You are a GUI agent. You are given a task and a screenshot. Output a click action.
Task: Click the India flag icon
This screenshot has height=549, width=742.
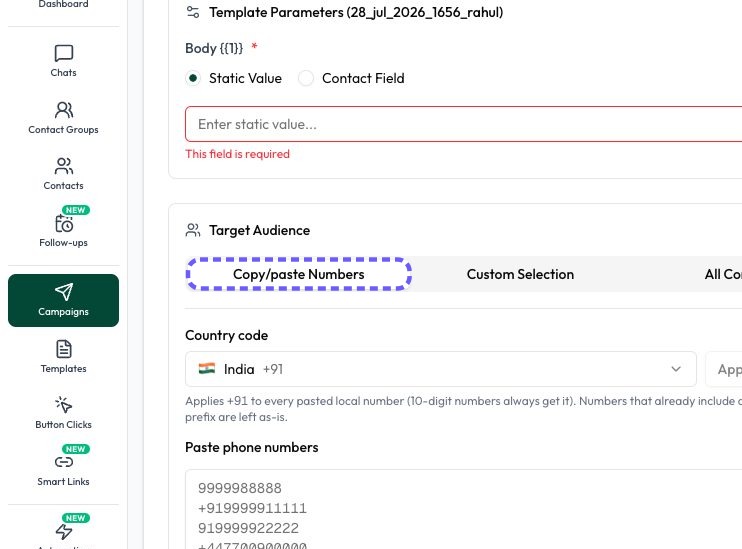coord(207,368)
